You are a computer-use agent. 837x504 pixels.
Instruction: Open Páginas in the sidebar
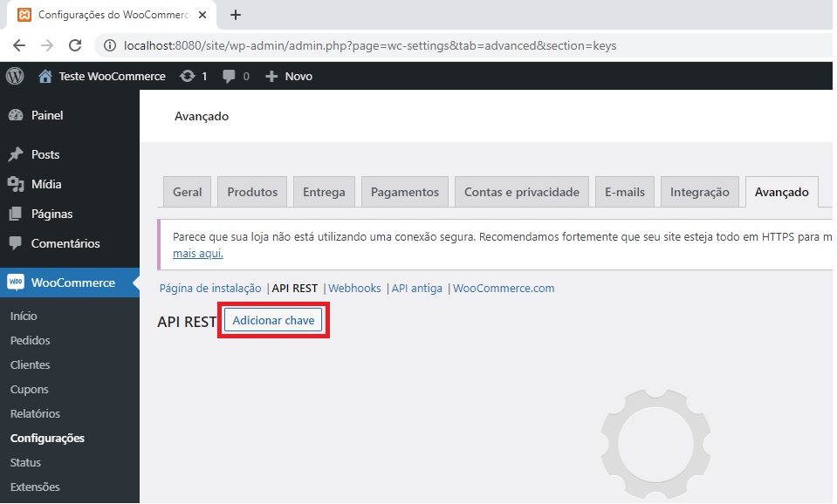pyautogui.click(x=51, y=214)
